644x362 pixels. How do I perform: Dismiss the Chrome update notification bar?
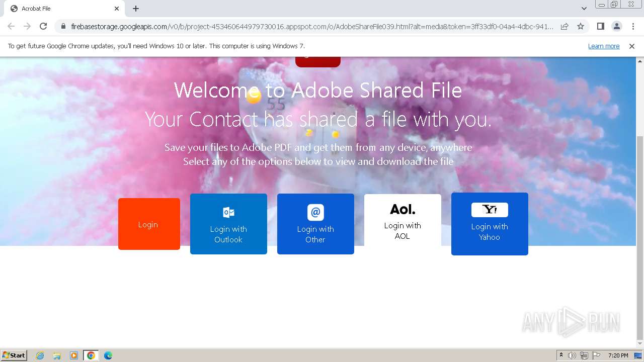[632, 46]
